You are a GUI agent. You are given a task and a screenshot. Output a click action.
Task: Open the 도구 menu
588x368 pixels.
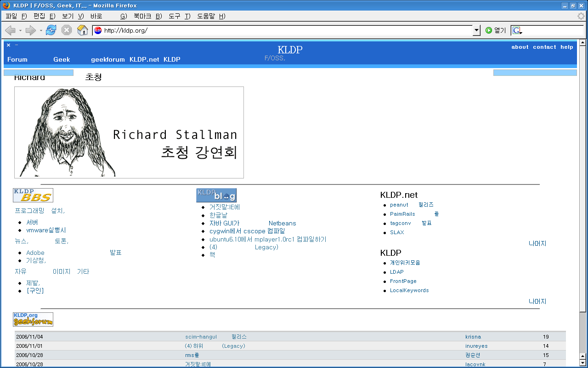[x=179, y=16]
